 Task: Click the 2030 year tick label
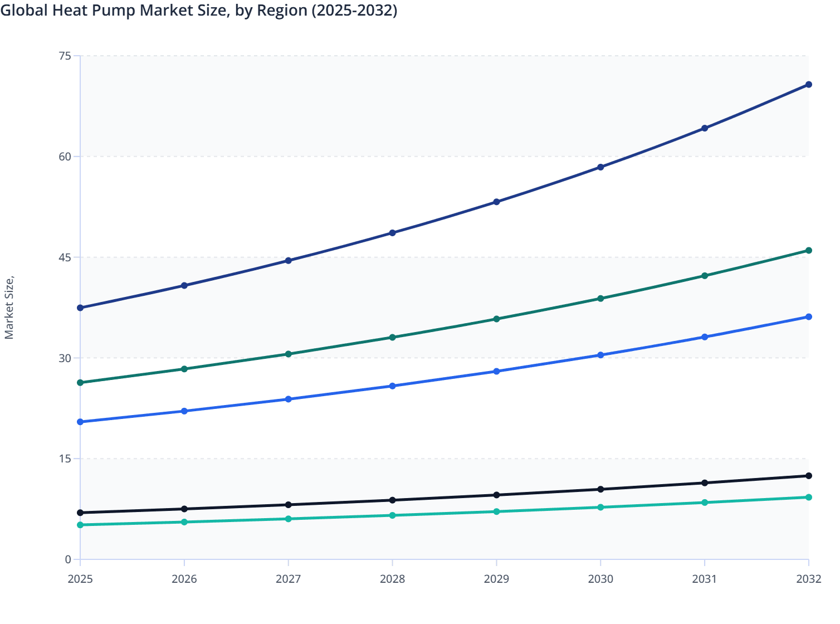click(x=600, y=580)
